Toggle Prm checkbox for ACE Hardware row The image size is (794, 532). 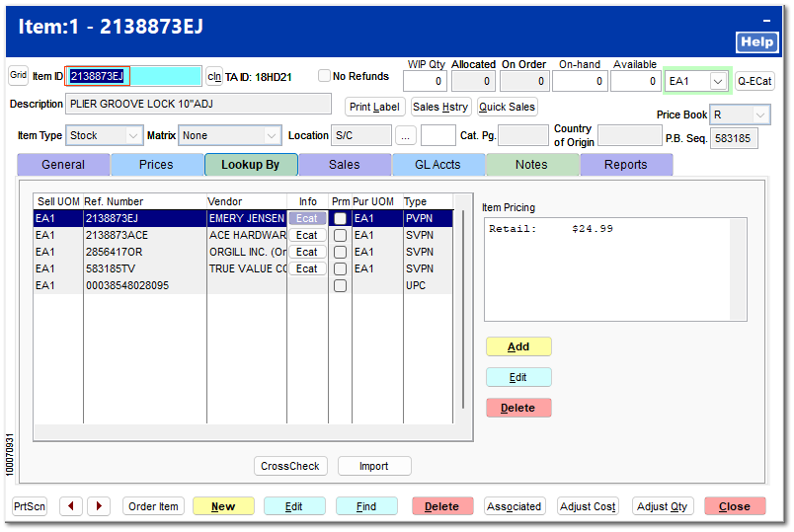pos(340,236)
